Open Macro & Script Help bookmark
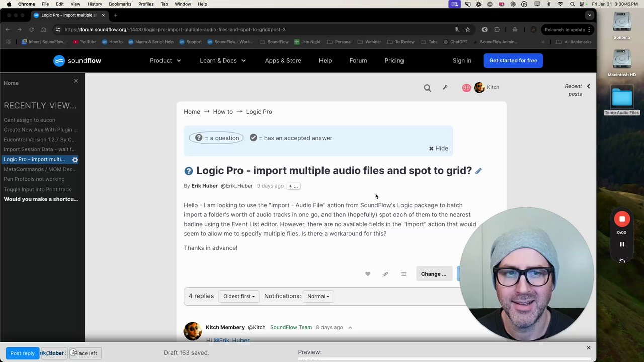Image resolution: width=644 pixels, height=362 pixels. tap(150, 42)
